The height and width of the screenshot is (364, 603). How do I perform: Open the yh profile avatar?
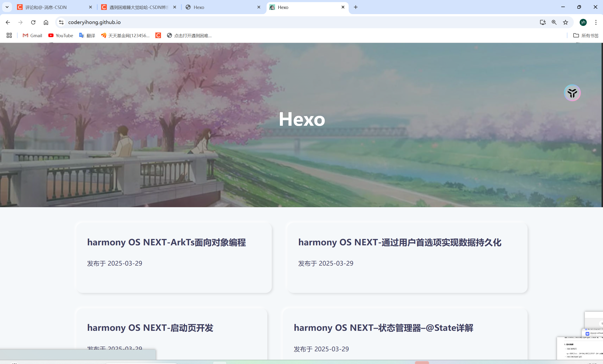[x=583, y=22]
